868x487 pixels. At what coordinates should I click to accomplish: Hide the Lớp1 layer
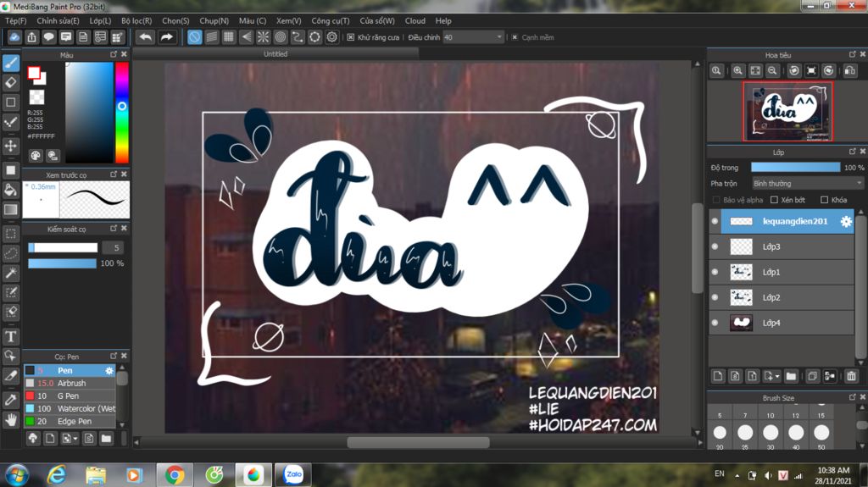point(715,272)
